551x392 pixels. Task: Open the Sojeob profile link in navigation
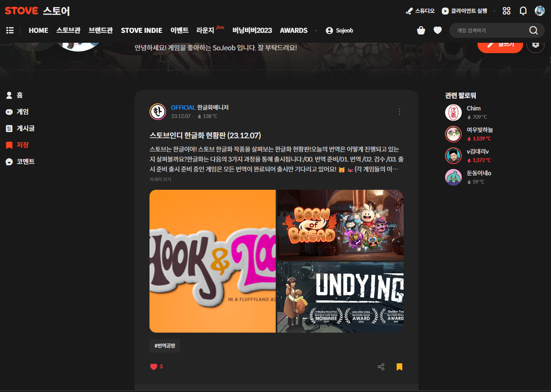click(x=339, y=30)
